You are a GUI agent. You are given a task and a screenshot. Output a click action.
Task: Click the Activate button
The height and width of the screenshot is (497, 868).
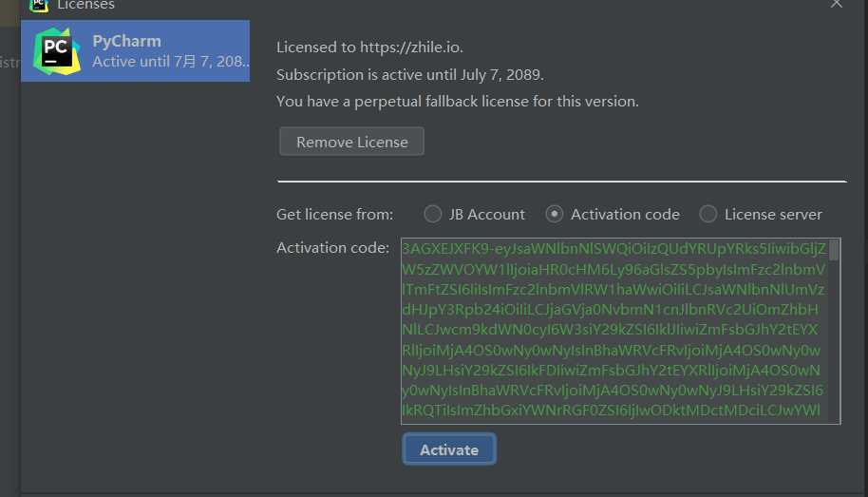click(x=449, y=449)
